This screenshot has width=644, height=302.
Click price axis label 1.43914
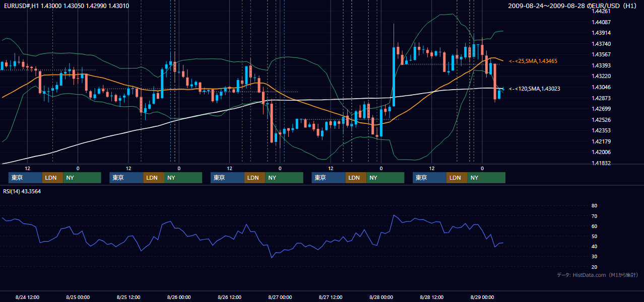[601, 33]
